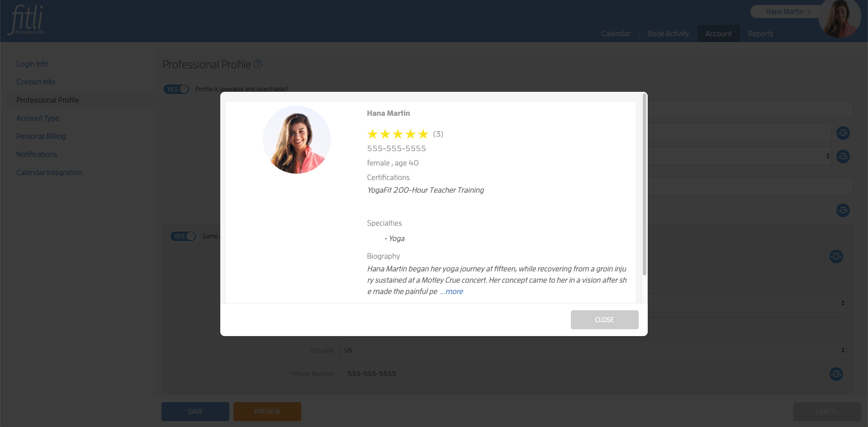Click the preview dialog's vertical scrollbar

pyautogui.click(x=644, y=185)
